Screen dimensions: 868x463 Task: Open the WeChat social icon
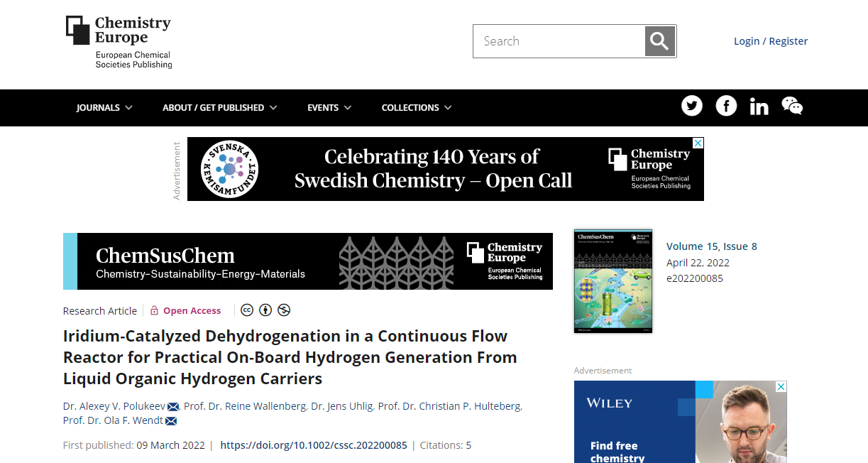coord(792,107)
